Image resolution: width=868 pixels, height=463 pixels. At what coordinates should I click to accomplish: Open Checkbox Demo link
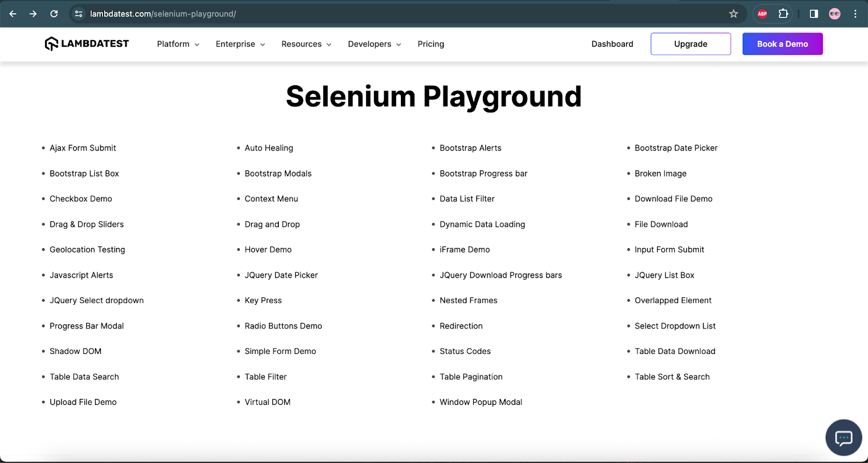pos(81,199)
